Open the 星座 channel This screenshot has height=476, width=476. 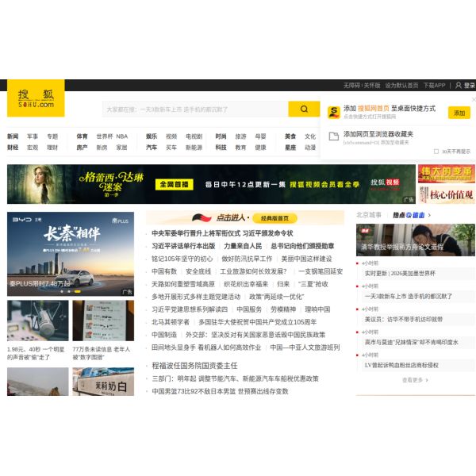tap(290, 148)
